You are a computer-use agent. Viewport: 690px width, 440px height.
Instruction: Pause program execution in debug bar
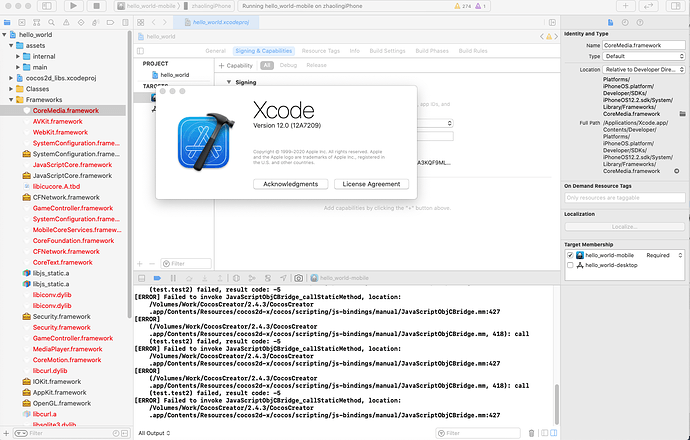tap(173, 278)
